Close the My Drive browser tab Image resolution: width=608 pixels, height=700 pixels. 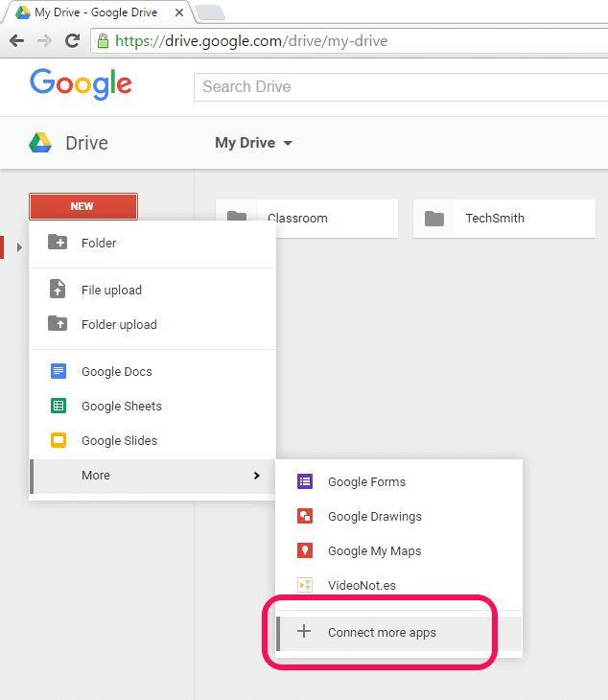click(x=179, y=12)
